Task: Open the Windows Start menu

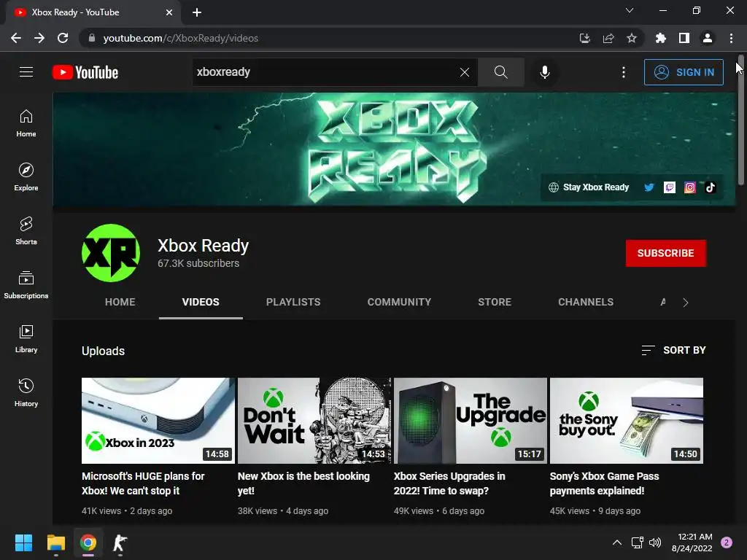Action: (x=23, y=542)
